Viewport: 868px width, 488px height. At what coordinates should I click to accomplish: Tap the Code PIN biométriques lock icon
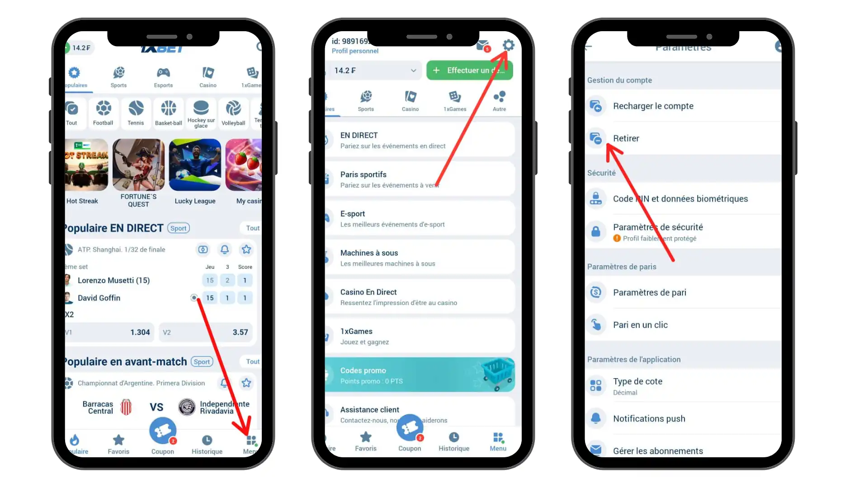pyautogui.click(x=595, y=198)
